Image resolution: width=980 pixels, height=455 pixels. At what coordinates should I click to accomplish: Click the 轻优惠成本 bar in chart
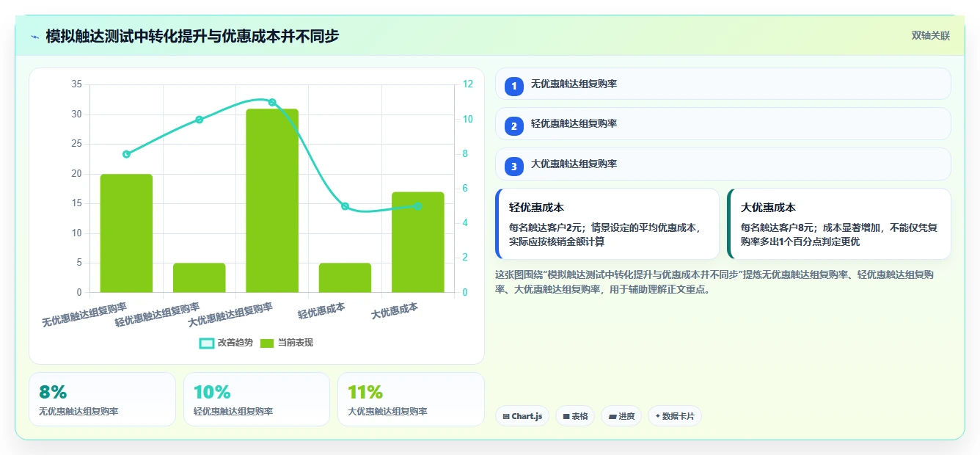345,277
